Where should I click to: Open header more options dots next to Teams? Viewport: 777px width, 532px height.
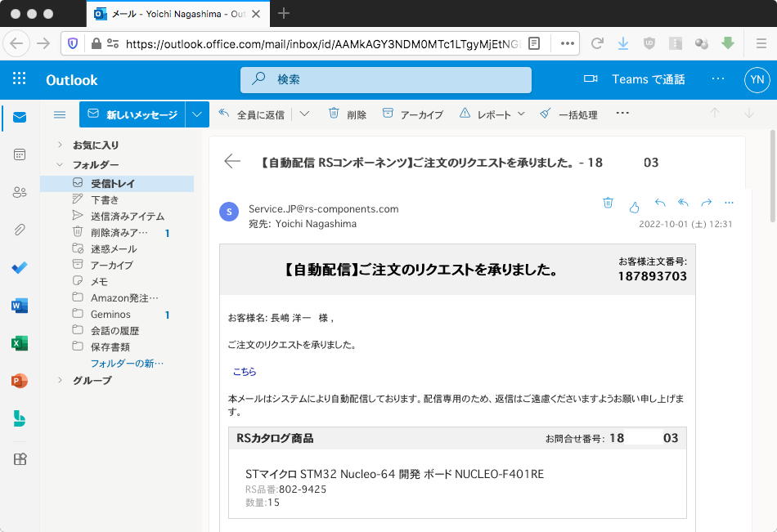pos(718,78)
